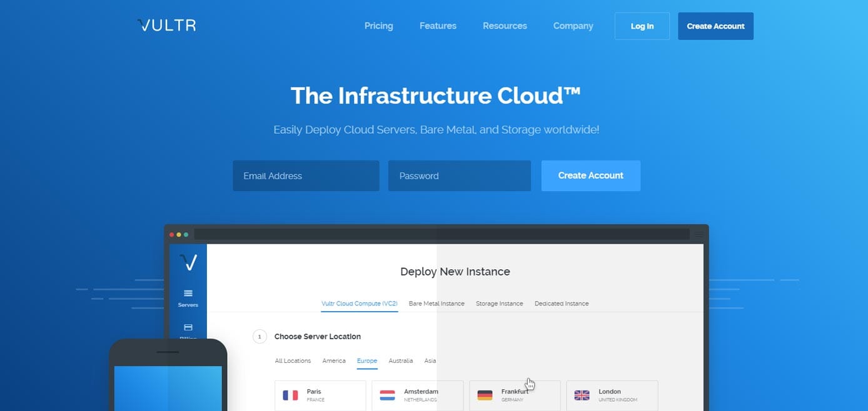Viewport: 868px width, 411px height.
Task: Switch to the Storage Instance tab
Action: [500, 304]
